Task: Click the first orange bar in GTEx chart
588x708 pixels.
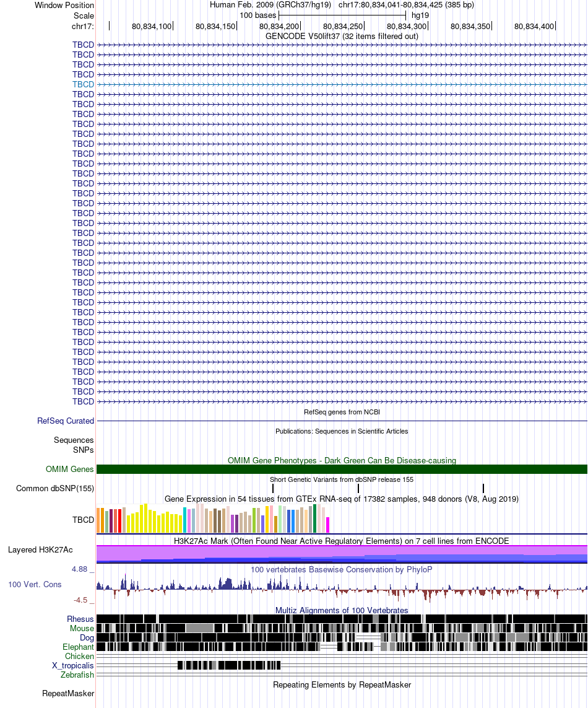Action: tap(98, 520)
